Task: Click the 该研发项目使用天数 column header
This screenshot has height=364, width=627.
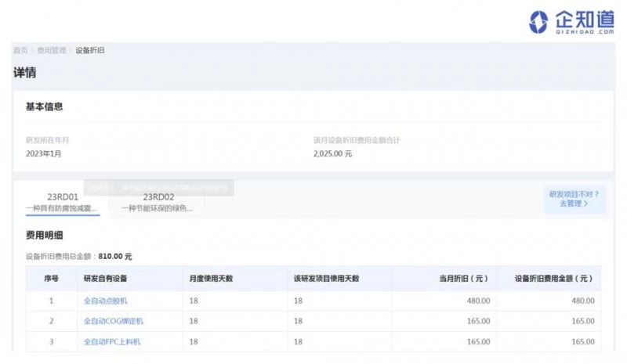Action: point(326,279)
